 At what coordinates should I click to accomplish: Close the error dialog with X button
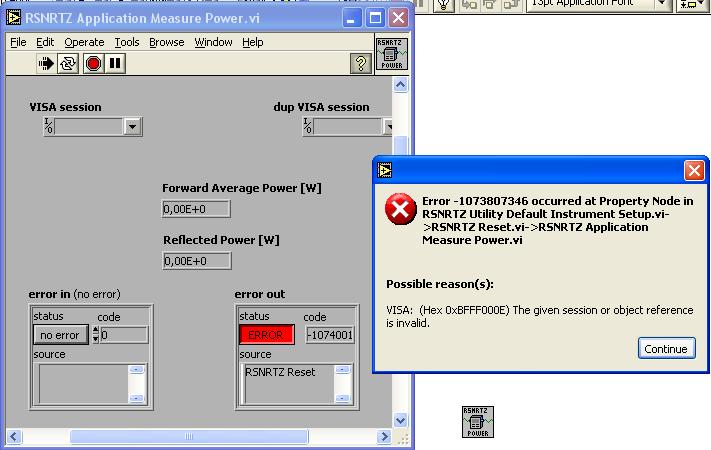694,171
